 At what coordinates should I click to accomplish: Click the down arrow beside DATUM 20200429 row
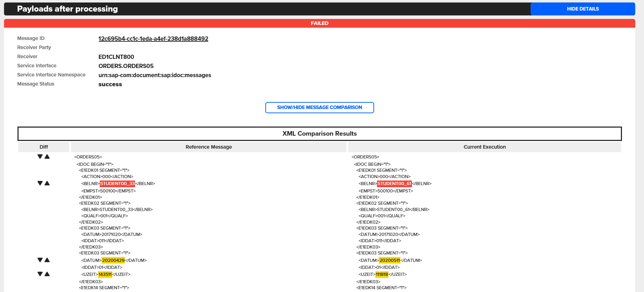point(40,260)
